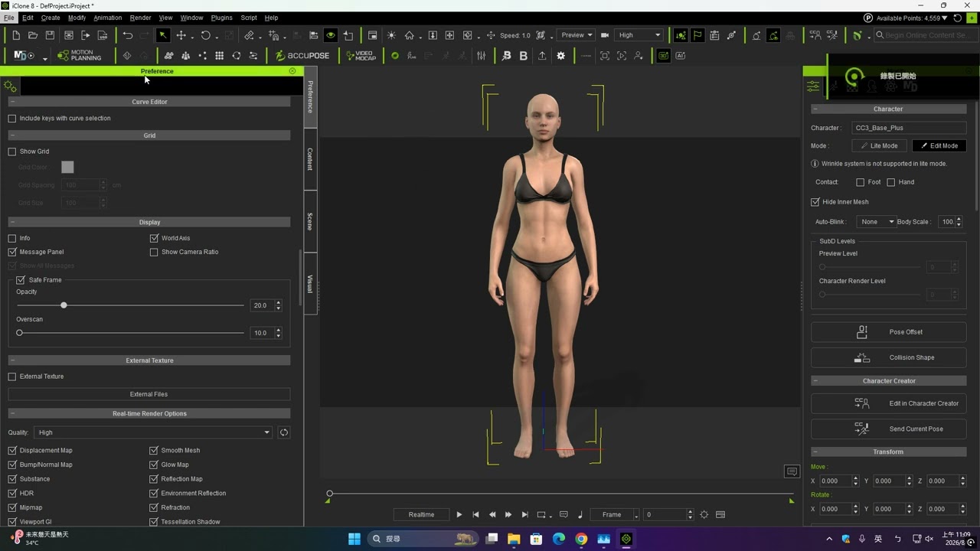Open the Animation menu

(107, 18)
